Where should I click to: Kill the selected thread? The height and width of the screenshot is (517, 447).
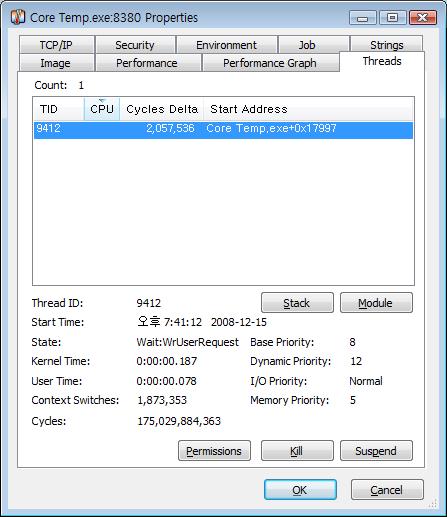(x=297, y=451)
